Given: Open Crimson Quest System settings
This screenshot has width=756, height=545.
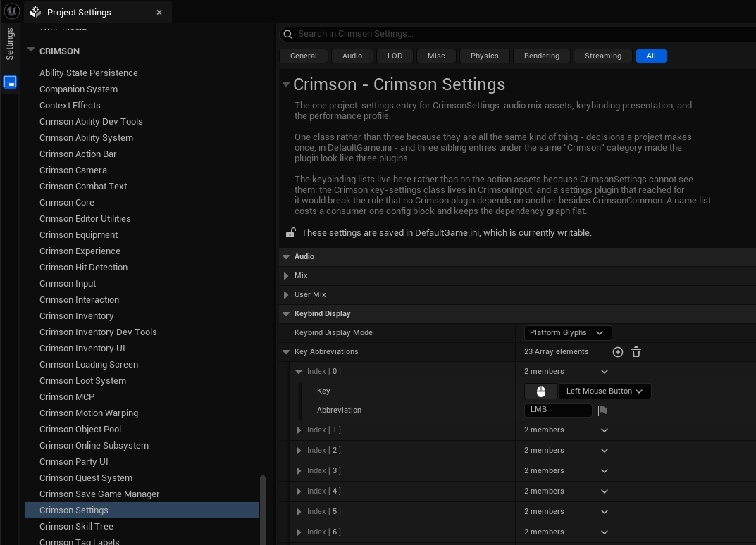Looking at the screenshot, I should coord(86,478).
